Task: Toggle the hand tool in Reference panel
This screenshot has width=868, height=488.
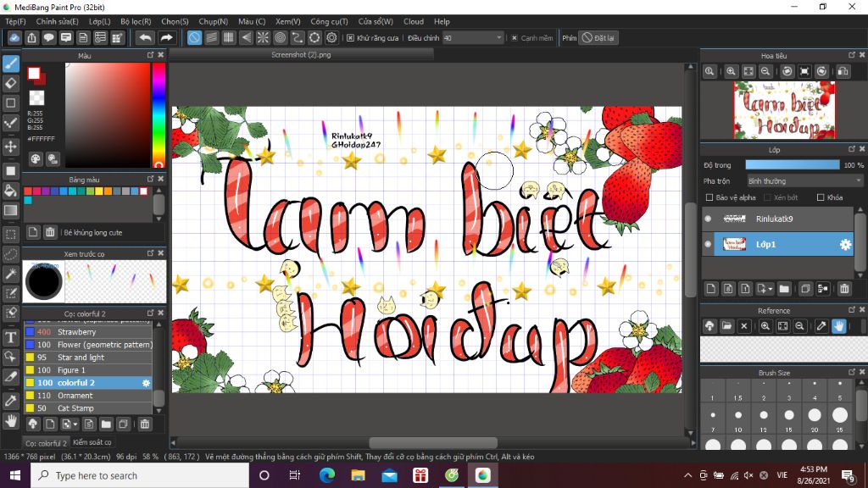Action: pyautogui.click(x=838, y=326)
